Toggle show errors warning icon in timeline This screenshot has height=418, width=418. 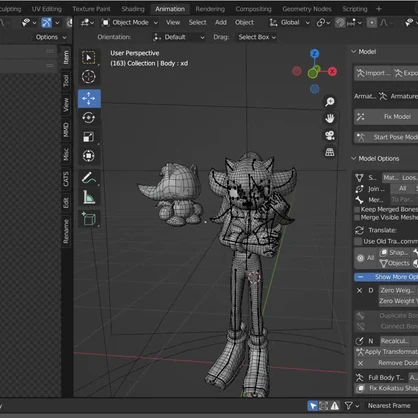point(335,406)
